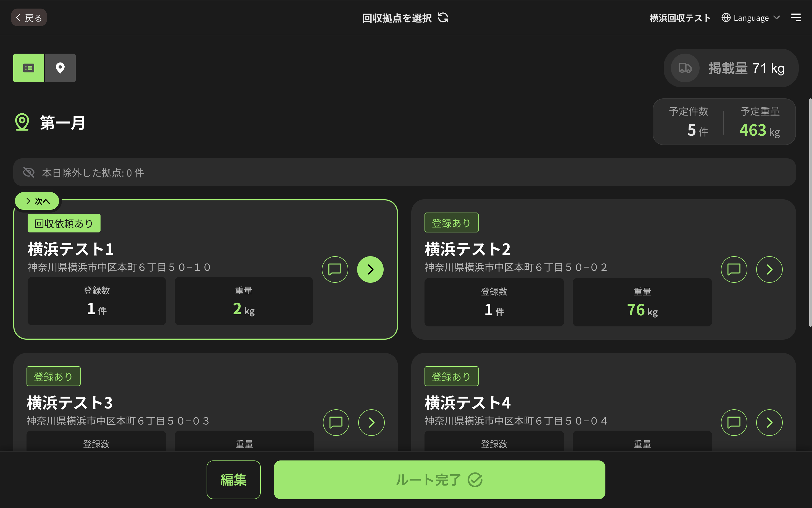Click the 重量 76 kg box
Screen dimensions: 812x508
point(642,302)
